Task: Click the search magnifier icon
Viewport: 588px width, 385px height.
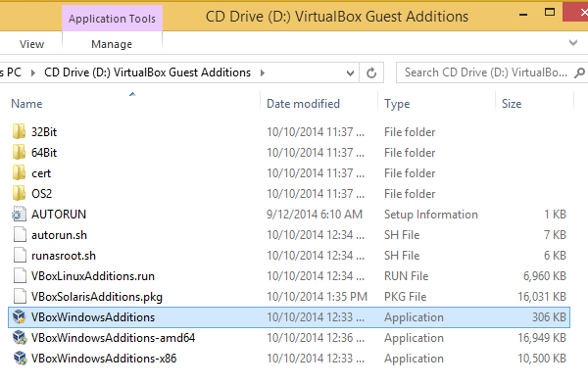Action: point(579,72)
